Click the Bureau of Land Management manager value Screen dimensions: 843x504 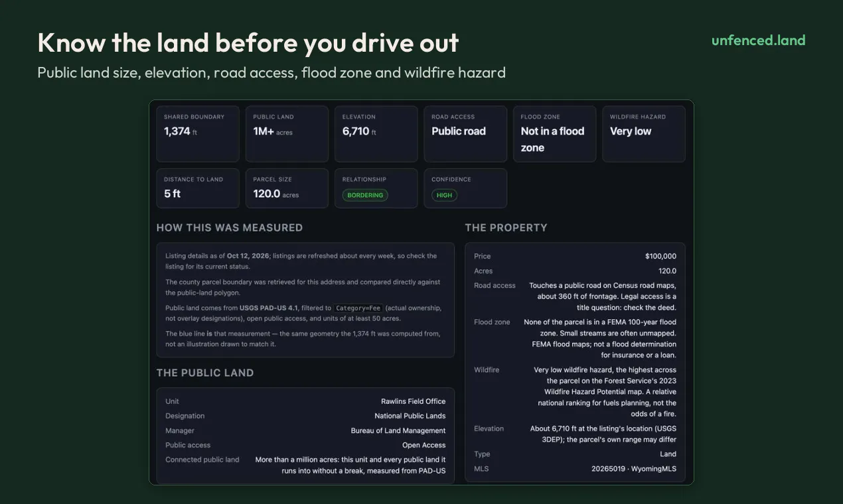pyautogui.click(x=398, y=430)
